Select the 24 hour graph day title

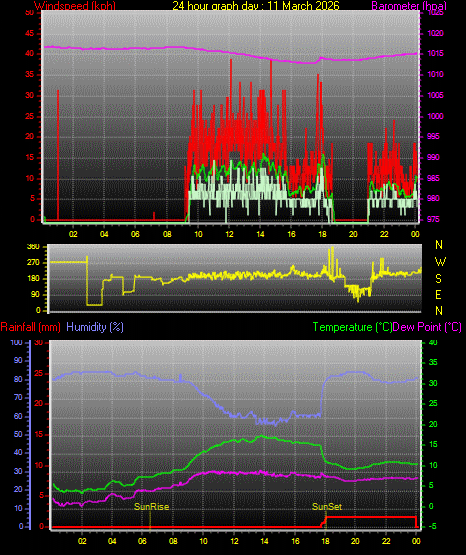(x=256, y=6)
